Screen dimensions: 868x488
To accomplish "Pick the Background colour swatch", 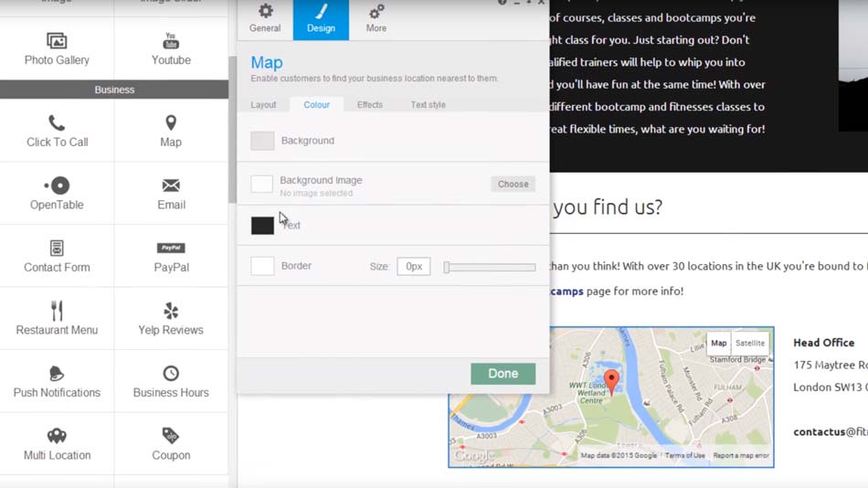I will (x=262, y=141).
